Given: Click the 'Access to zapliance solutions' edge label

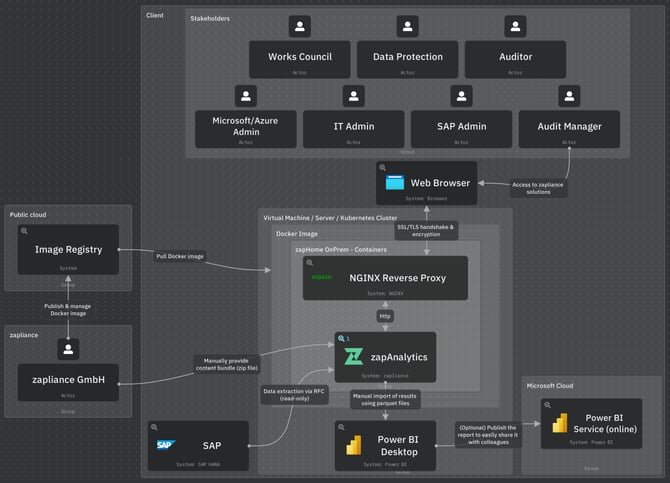Looking at the screenshot, I should [x=538, y=188].
